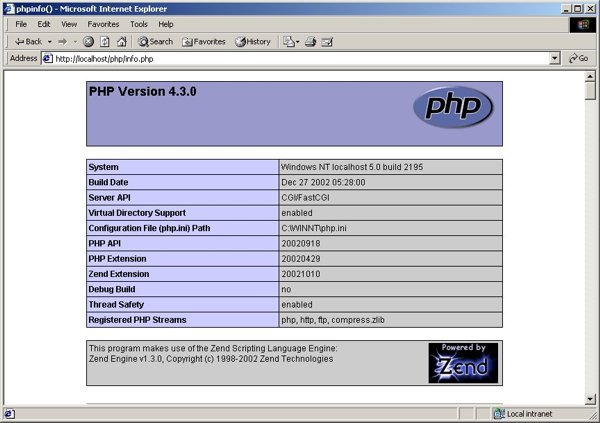Click the C:\WINNT\php.ini path value
The width and height of the screenshot is (600, 423).
coord(314,228)
